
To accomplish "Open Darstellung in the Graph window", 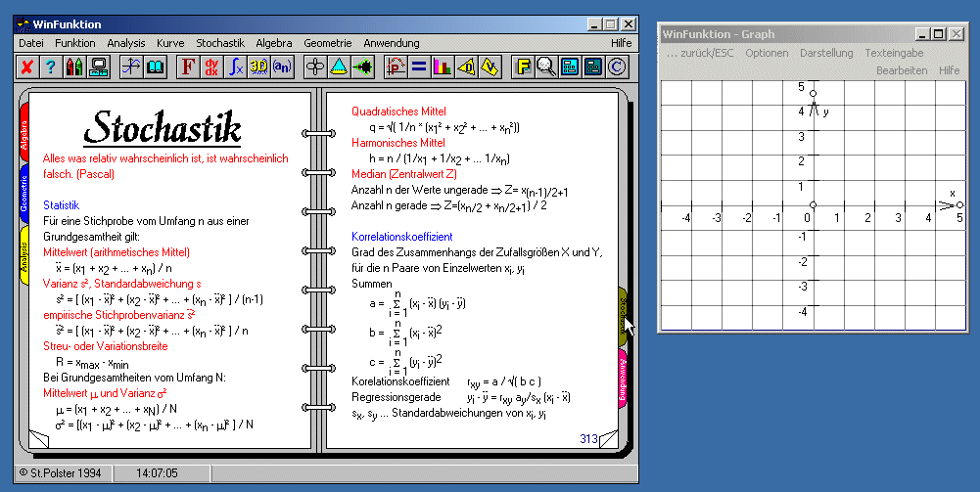I will tap(826, 53).
